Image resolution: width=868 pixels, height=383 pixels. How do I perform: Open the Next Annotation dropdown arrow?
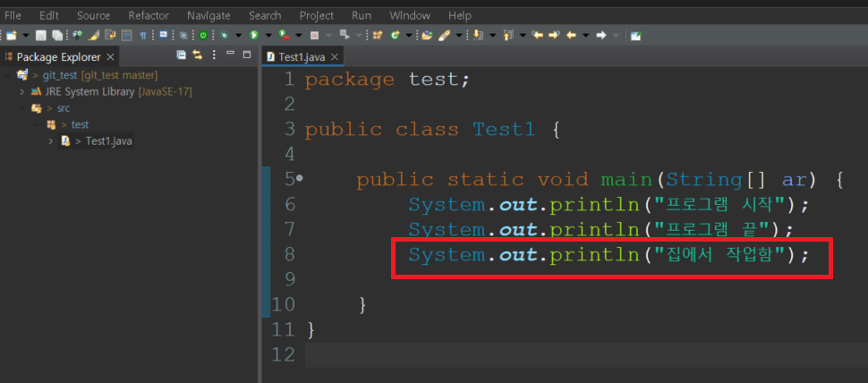click(493, 36)
